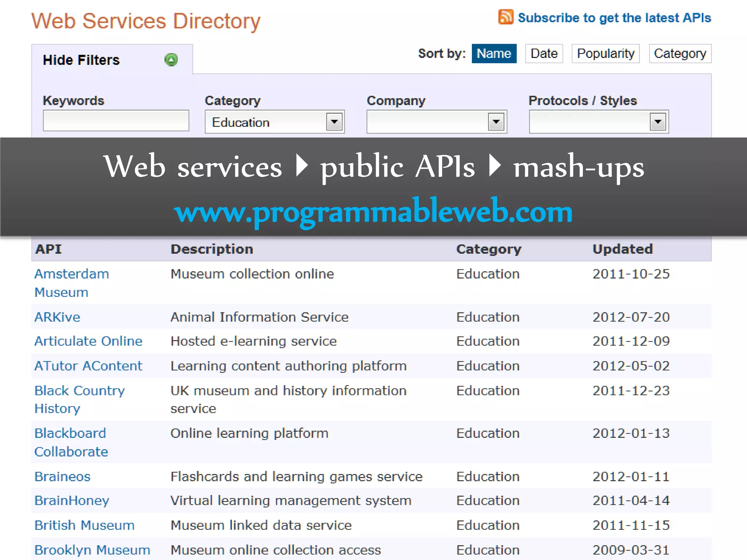
Task: Open the British Museum API link
Action: point(84,525)
